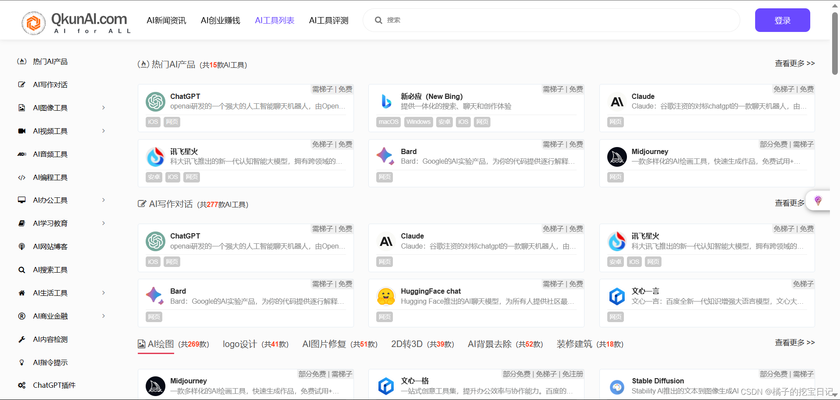Click the New Bing logo icon
The width and height of the screenshot is (840, 400).
386,101
